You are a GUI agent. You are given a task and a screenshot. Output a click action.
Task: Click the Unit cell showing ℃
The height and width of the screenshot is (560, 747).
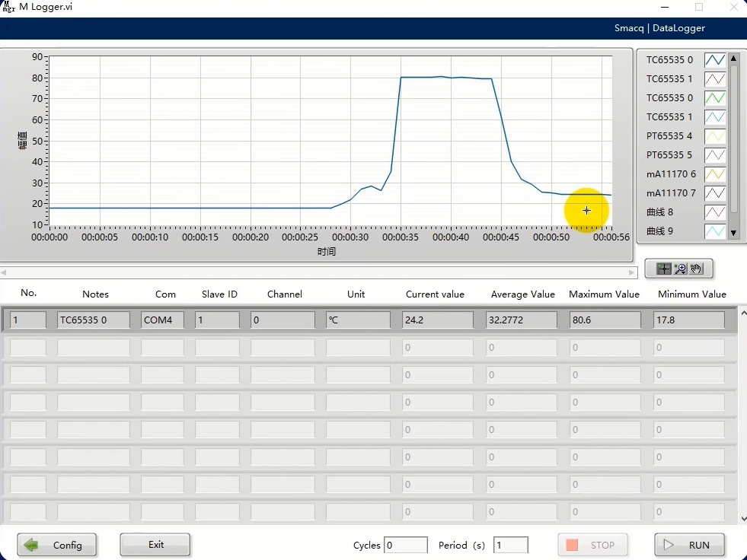(358, 320)
